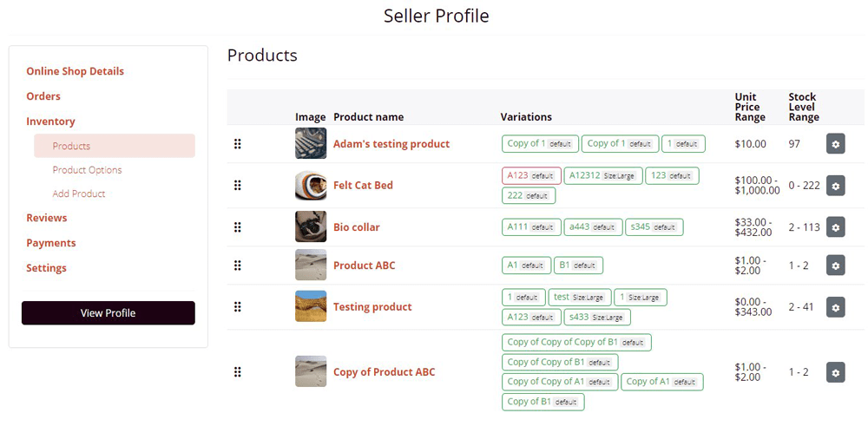The width and height of the screenshot is (868, 433).
Task: Open the Payments sidebar item
Action: click(x=51, y=243)
